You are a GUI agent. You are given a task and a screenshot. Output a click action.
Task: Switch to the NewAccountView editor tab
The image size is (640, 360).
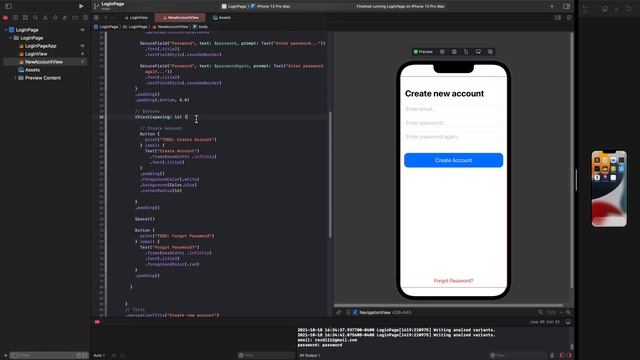click(x=180, y=18)
